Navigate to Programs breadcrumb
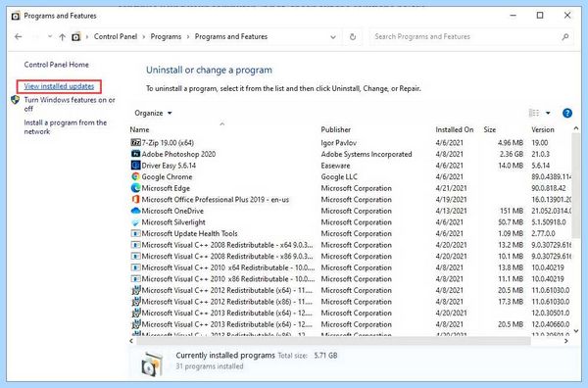Screen dimensions: 588x388 166,36
